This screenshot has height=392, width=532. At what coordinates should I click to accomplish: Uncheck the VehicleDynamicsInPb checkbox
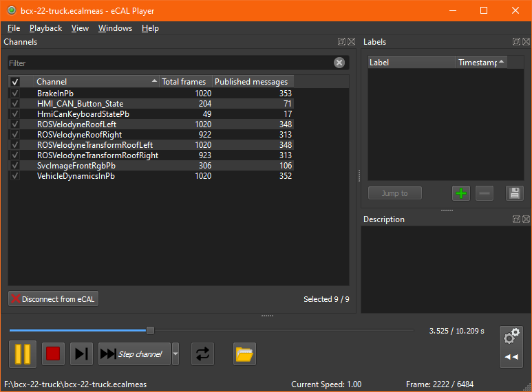[15, 175]
